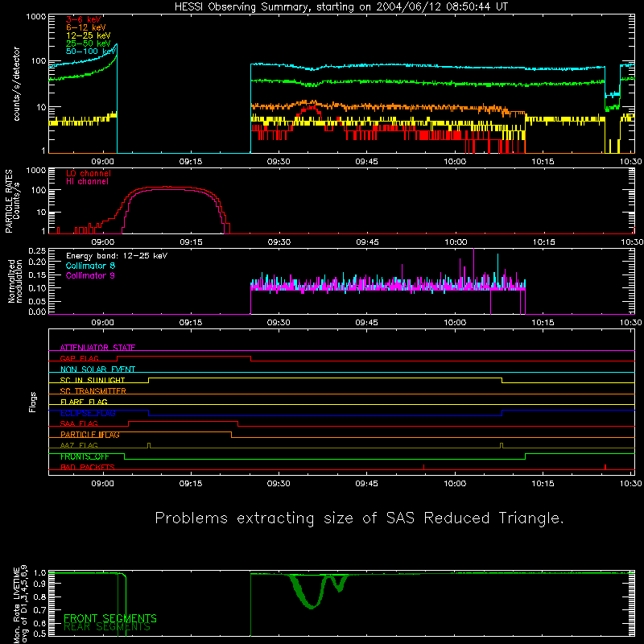Click the SAA_FLAG label
The image size is (644, 644).
[x=79, y=423]
